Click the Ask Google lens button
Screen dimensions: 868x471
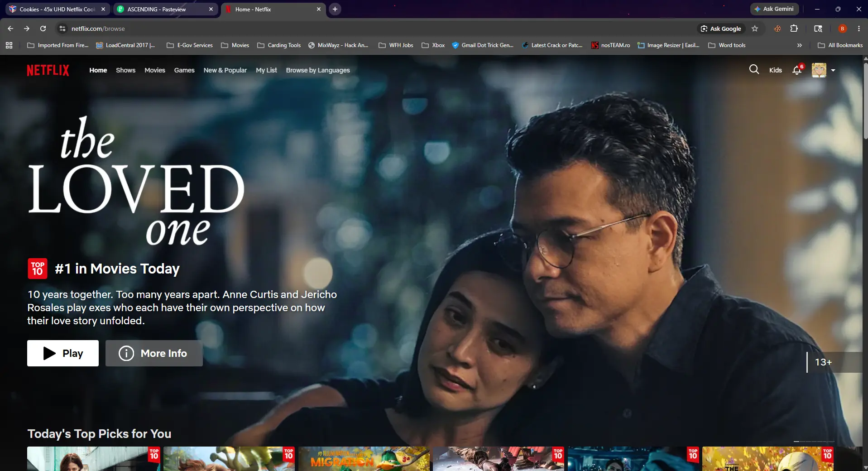click(x=721, y=29)
